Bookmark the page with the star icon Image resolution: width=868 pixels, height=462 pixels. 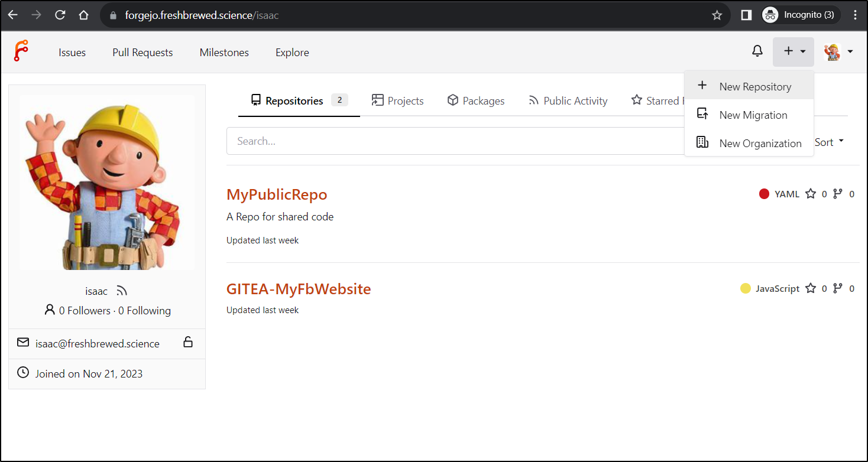[717, 15]
